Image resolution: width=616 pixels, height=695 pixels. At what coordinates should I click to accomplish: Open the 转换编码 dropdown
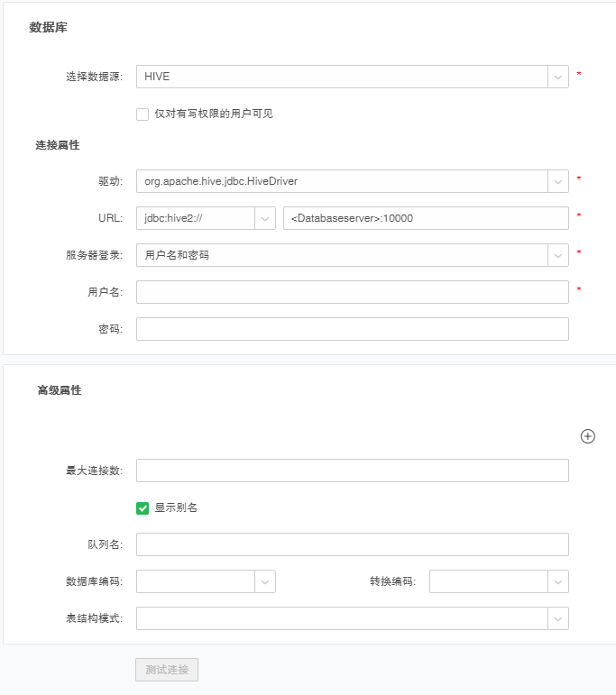[558, 581]
